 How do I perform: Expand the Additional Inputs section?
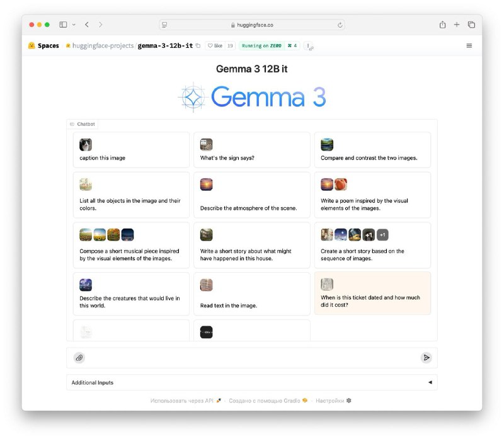coord(251,382)
